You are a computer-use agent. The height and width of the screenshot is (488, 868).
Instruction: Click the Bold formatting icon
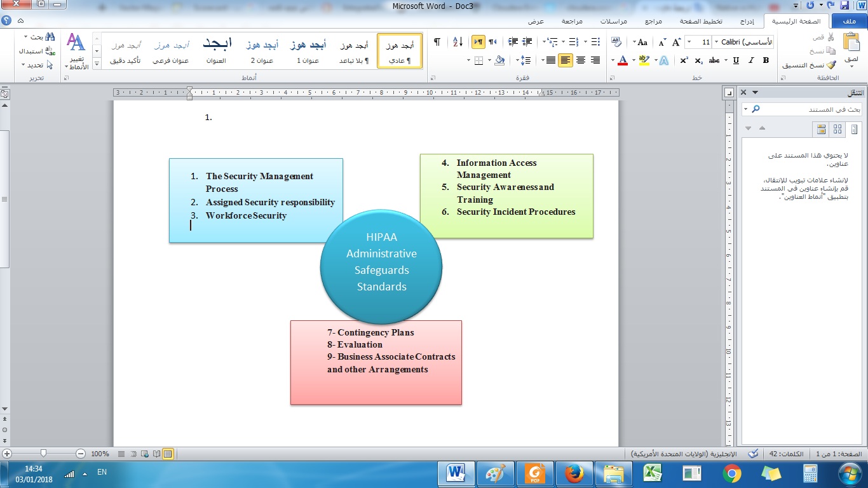click(x=766, y=60)
